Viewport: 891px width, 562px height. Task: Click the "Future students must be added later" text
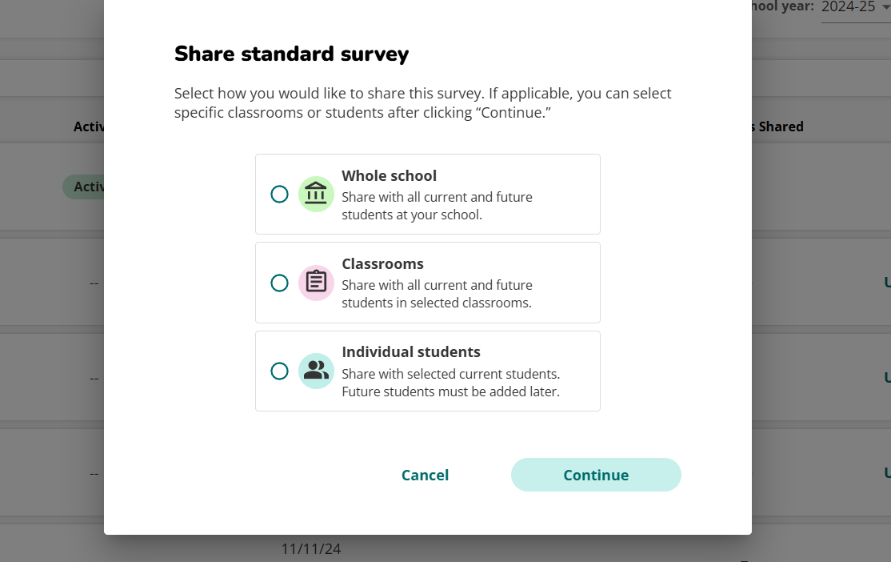(451, 392)
